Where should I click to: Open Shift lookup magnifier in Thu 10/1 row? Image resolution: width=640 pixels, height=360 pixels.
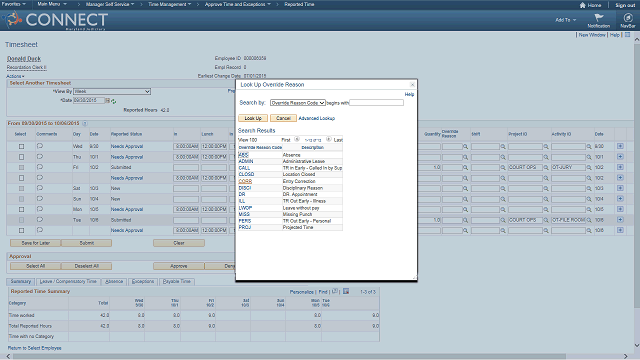click(503, 157)
